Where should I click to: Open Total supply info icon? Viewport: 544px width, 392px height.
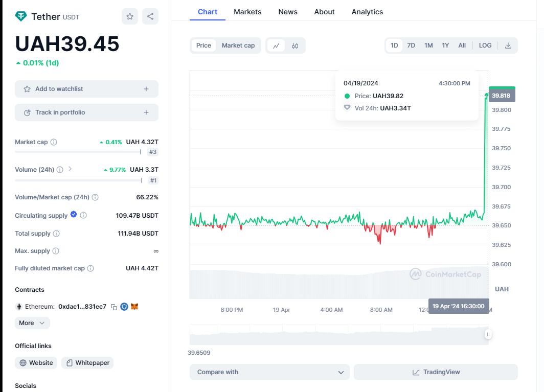[56, 234]
